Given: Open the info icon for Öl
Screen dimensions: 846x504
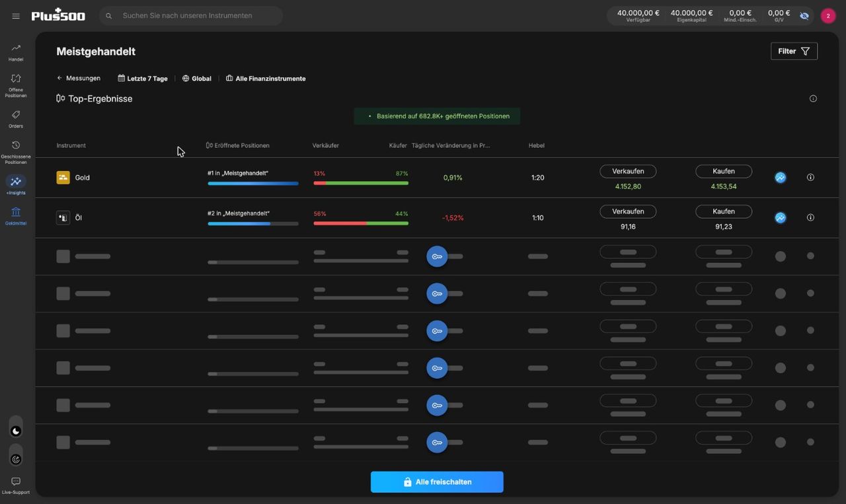Looking at the screenshot, I should [810, 217].
